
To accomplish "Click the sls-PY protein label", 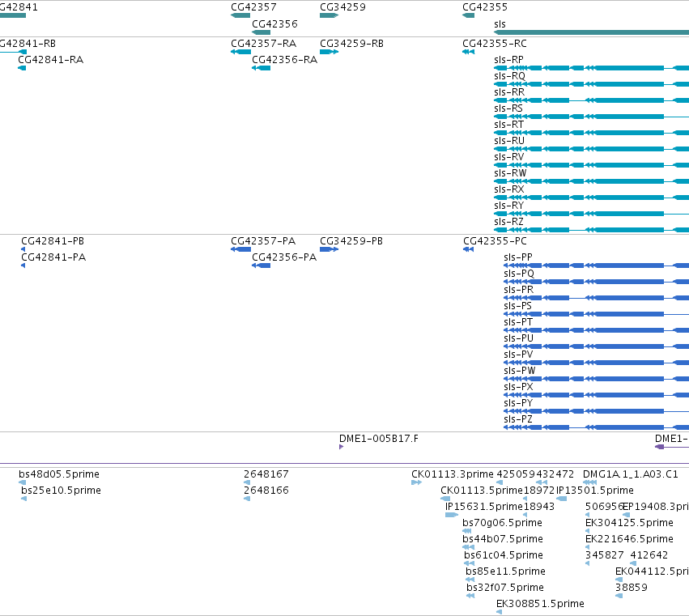I will (518, 403).
